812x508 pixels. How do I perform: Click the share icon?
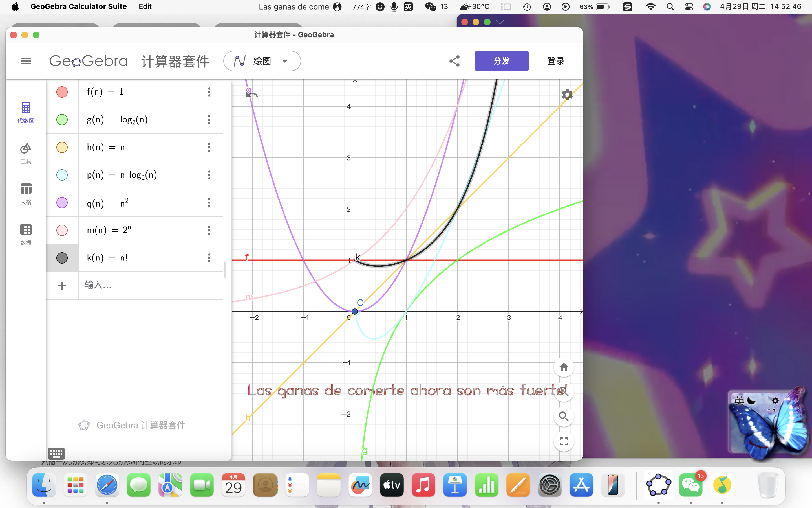coord(454,61)
